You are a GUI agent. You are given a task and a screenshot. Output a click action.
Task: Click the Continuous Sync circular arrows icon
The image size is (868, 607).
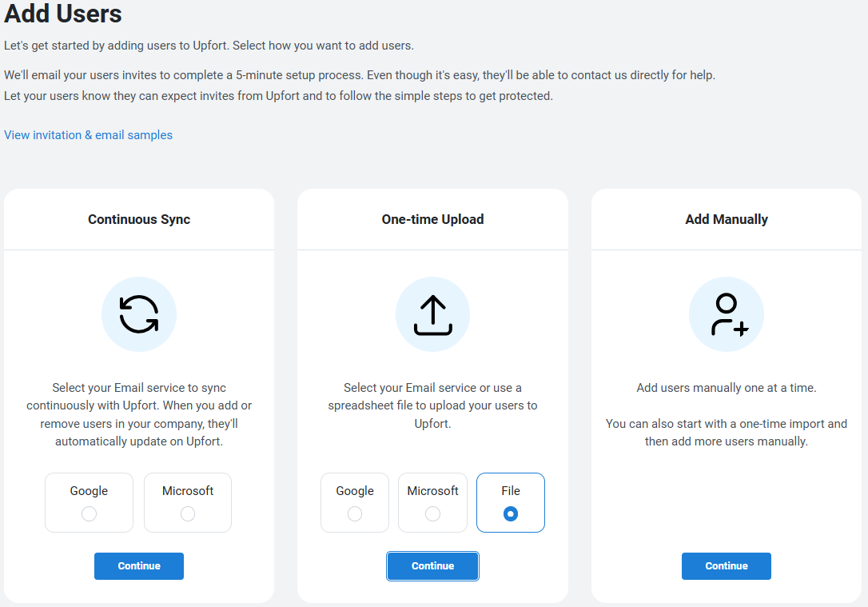coord(139,314)
